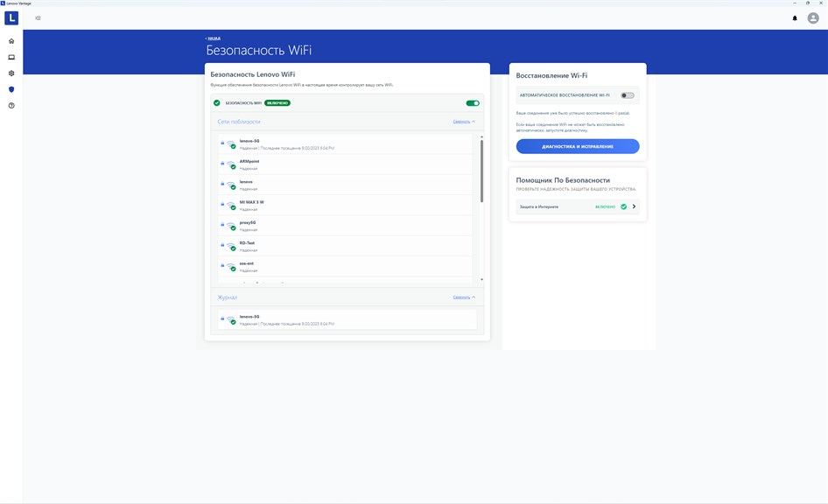Click the Включено status badge
This screenshot has width=828, height=504.
[x=277, y=103]
